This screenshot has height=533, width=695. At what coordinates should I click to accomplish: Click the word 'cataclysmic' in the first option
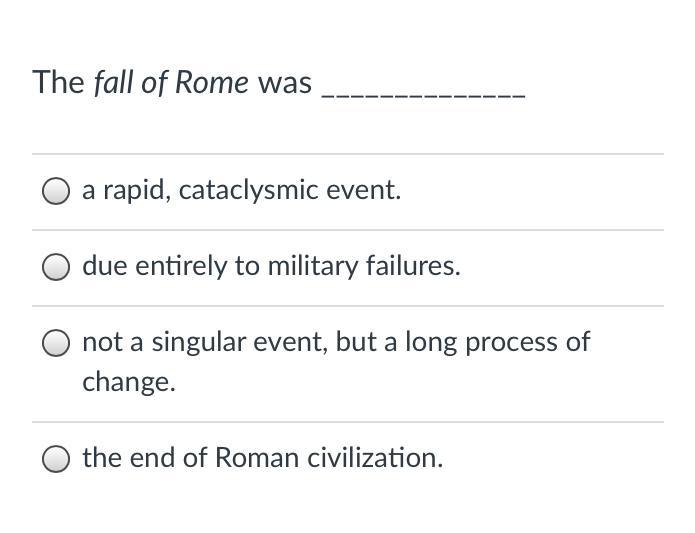248,191
